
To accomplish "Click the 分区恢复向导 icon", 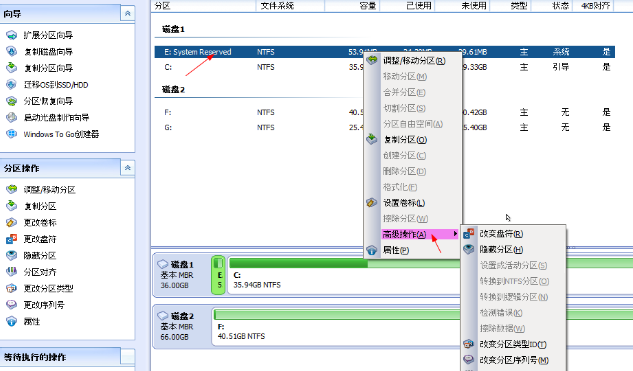I will (12, 101).
